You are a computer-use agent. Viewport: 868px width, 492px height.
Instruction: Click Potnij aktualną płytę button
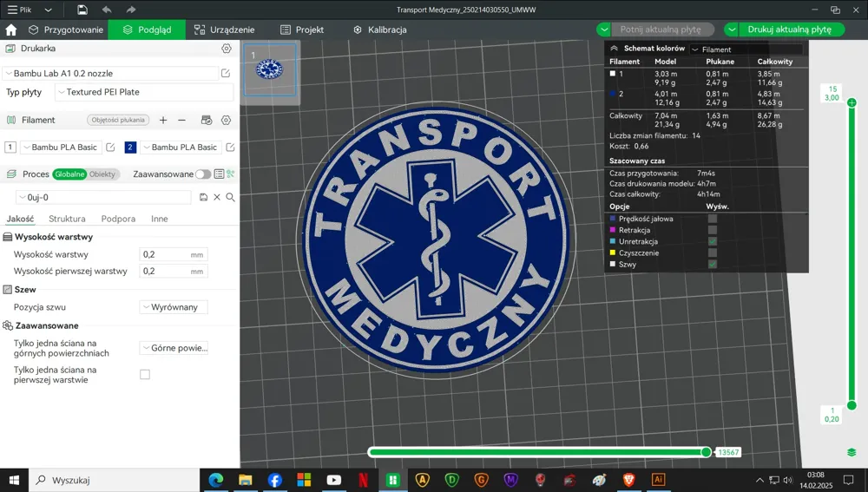pyautogui.click(x=661, y=30)
